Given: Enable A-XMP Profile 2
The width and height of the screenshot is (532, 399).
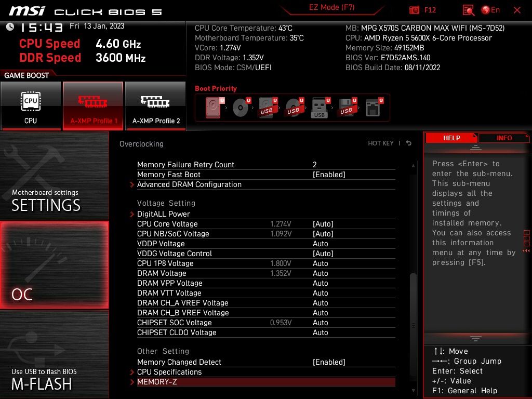Looking at the screenshot, I should (156, 106).
